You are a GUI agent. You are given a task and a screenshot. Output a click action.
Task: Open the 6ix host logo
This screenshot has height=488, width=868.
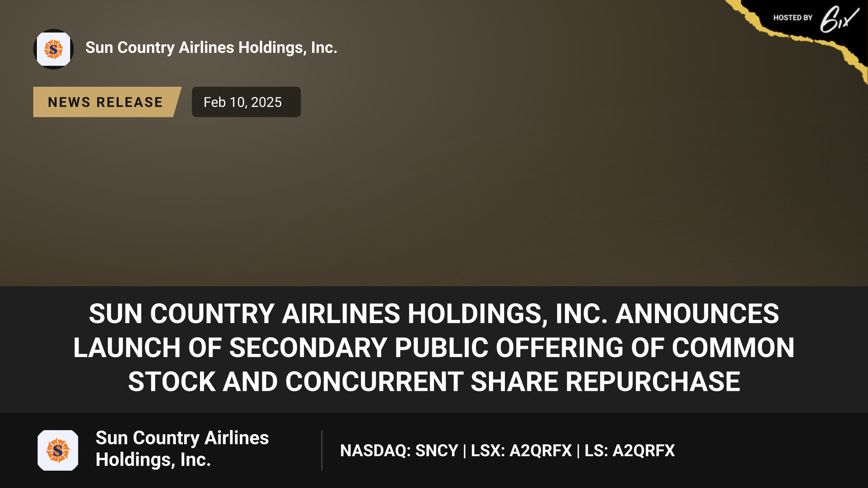(839, 19)
